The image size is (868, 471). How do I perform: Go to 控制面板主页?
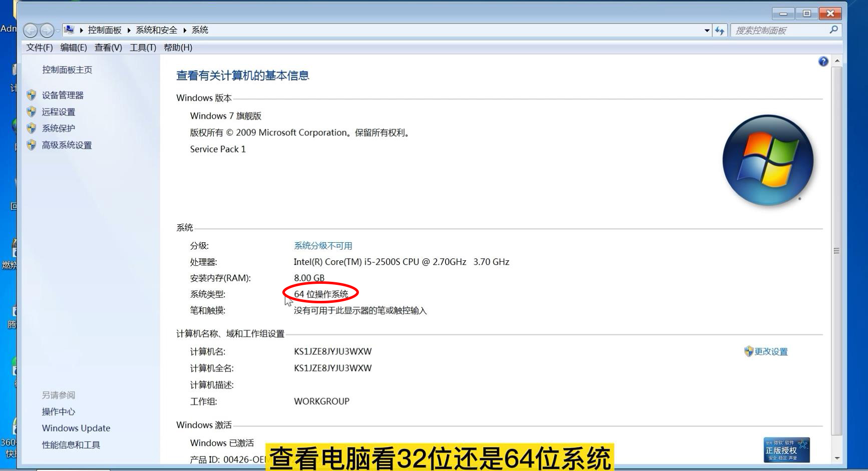click(x=67, y=70)
